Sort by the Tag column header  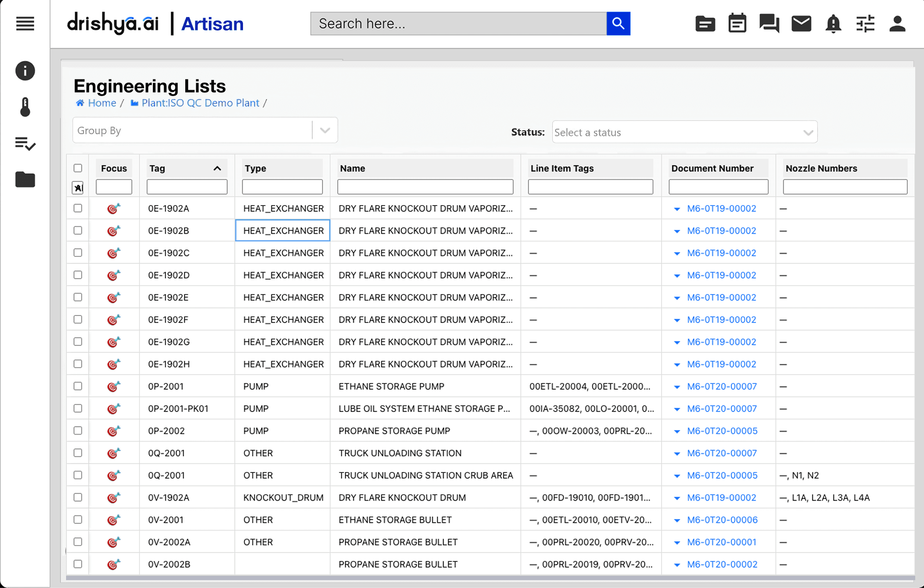tap(187, 168)
